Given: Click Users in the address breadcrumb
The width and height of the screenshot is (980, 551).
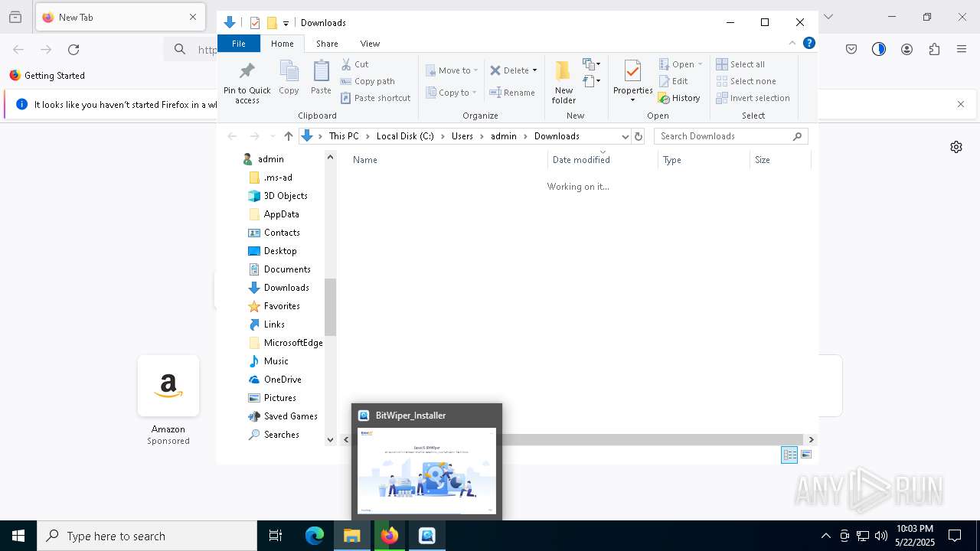Looking at the screenshot, I should pos(462,136).
